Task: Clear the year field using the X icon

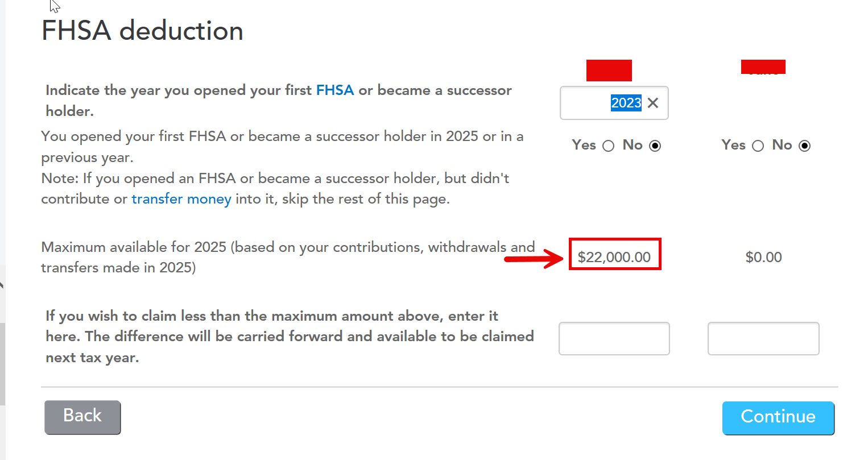Action: pos(653,103)
